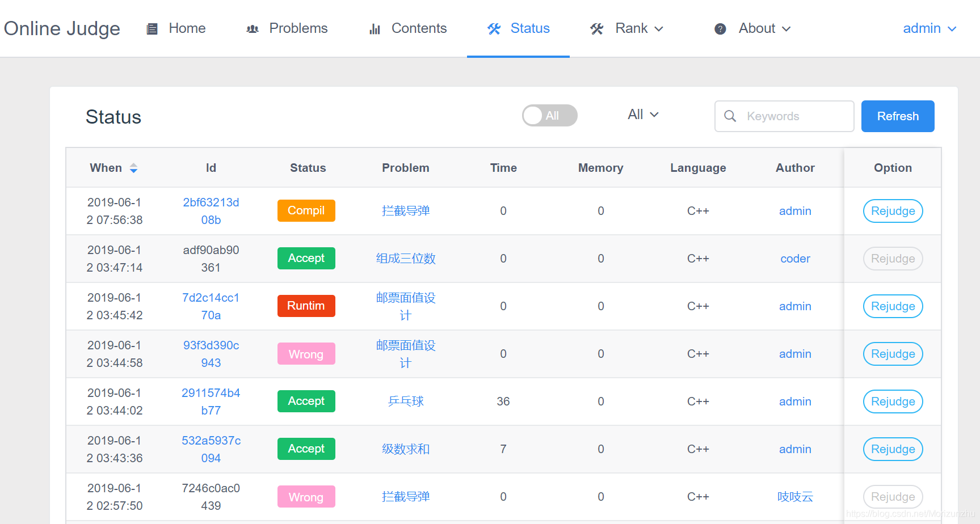Go to the Home menu

point(176,28)
